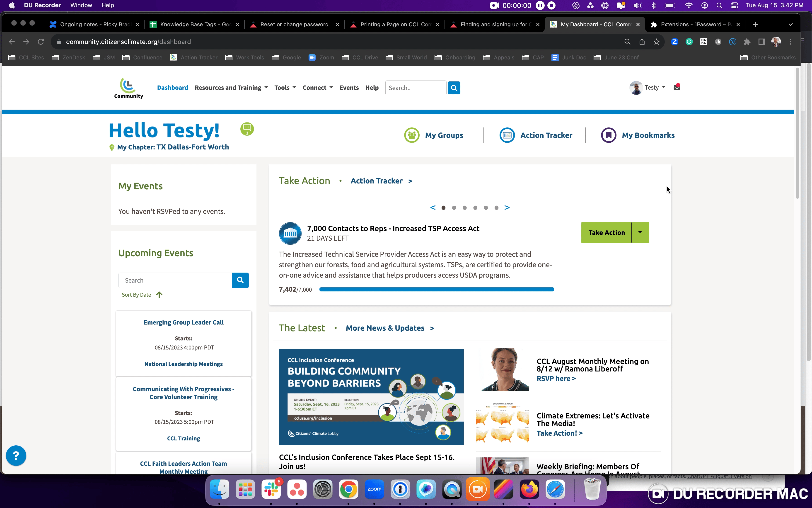Expand the Connect dropdown menu
Screen dimensions: 812x508
click(317, 88)
